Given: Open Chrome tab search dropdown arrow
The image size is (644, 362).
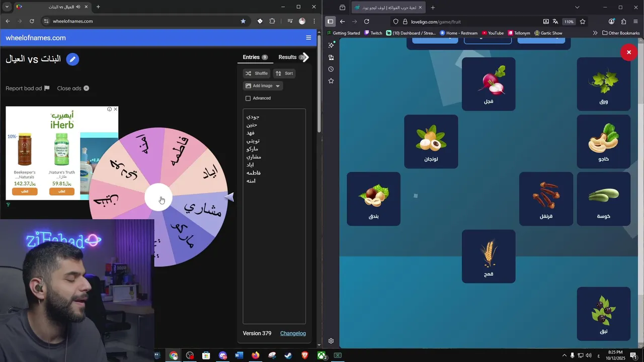Looking at the screenshot, I should coord(7,7).
